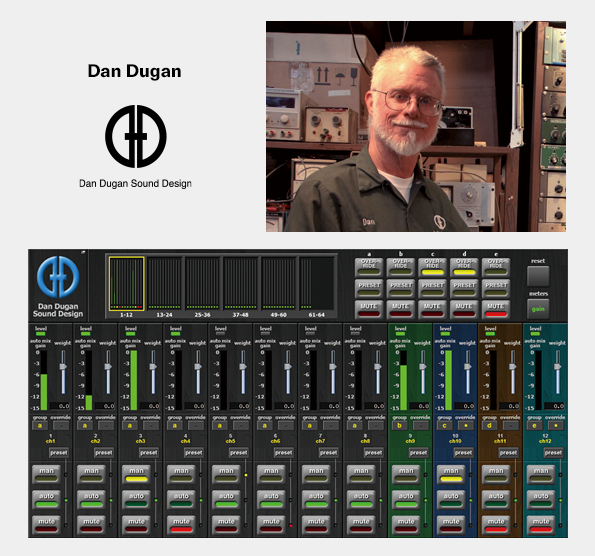Image resolution: width=595 pixels, height=556 pixels.
Task: Switch to the 13-24 channel bank
Action: click(x=164, y=284)
